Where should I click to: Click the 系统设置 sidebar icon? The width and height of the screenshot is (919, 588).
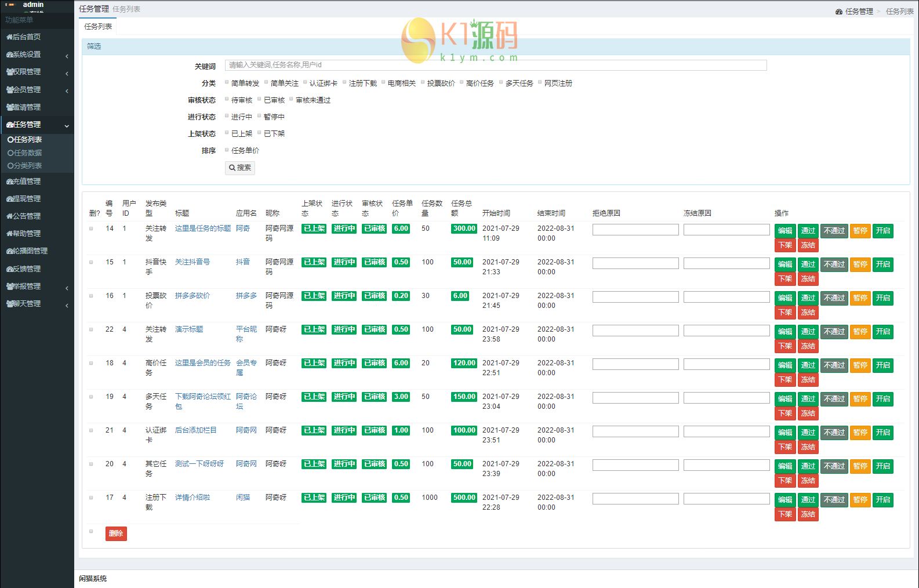point(9,55)
